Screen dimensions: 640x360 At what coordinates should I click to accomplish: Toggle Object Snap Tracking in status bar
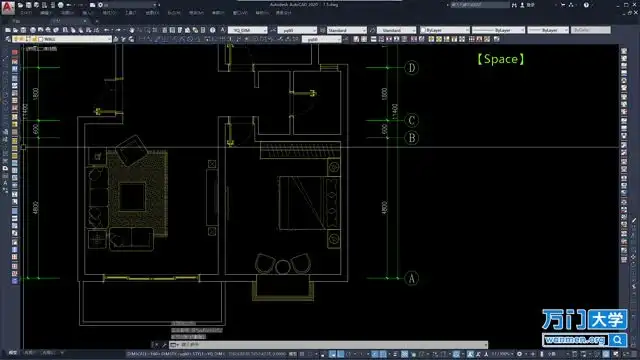(375, 354)
